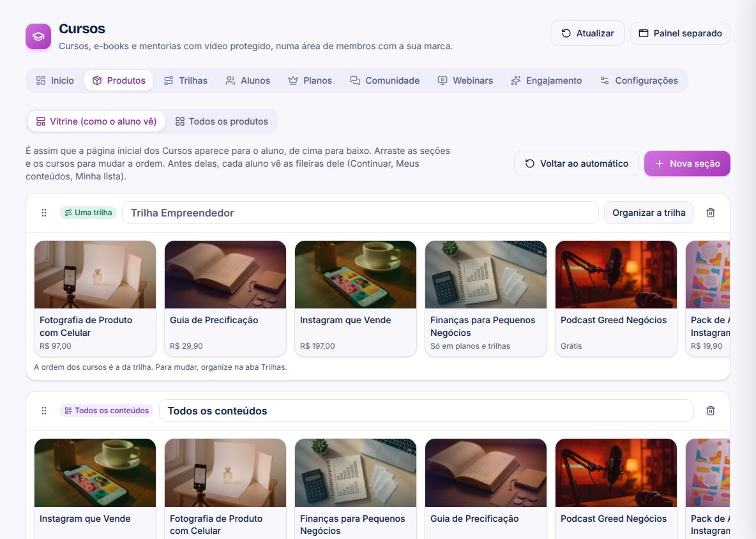Click the Só em planos e trilhas label
This screenshot has width=756, height=539.
tap(470, 346)
